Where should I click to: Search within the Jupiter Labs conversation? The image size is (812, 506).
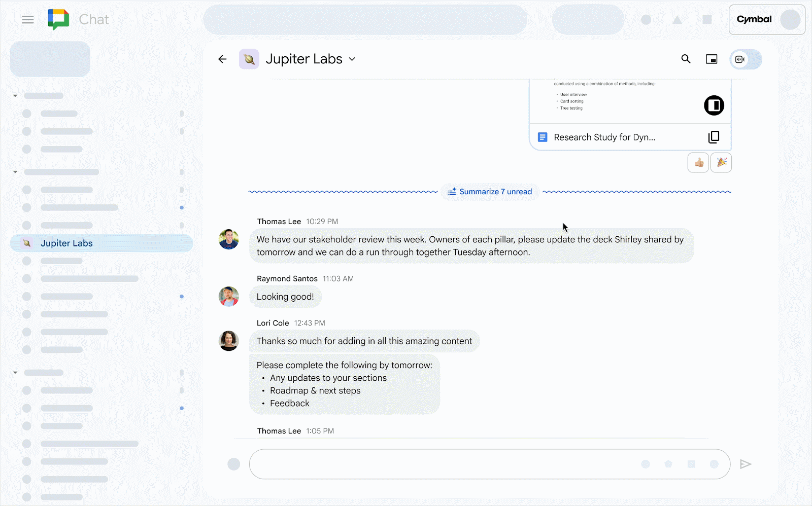pos(686,59)
